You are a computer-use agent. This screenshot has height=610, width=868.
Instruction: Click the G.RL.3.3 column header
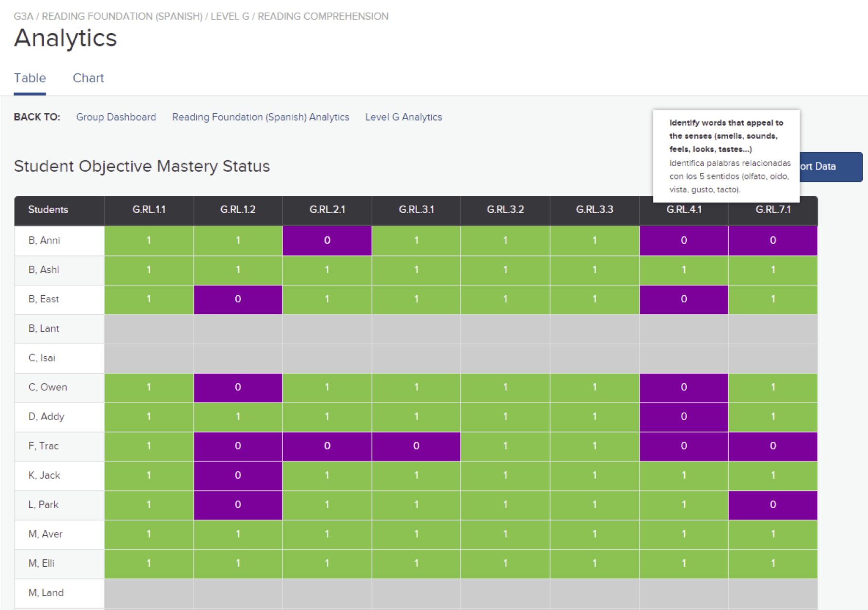[x=595, y=210]
